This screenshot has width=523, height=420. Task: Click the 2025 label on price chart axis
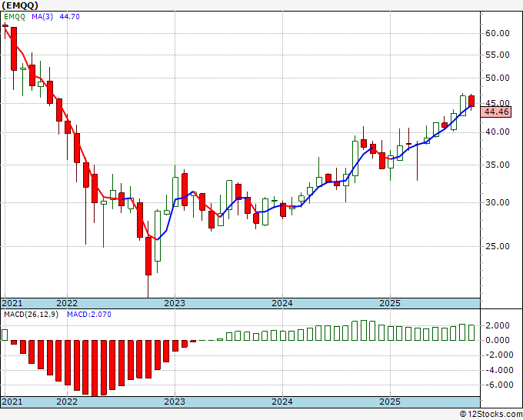tap(390, 303)
